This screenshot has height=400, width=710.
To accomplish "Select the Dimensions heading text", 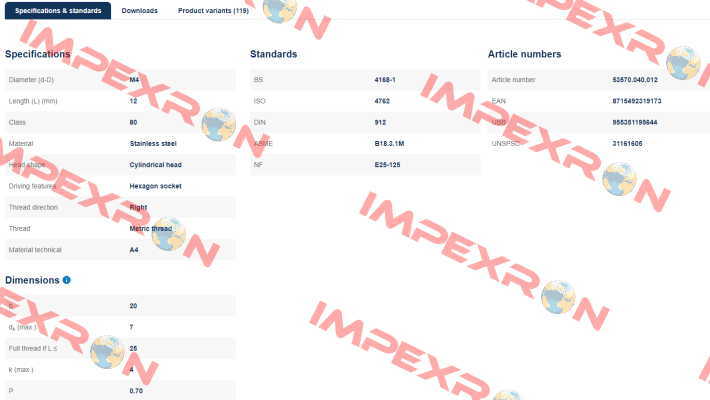I will (32, 280).
